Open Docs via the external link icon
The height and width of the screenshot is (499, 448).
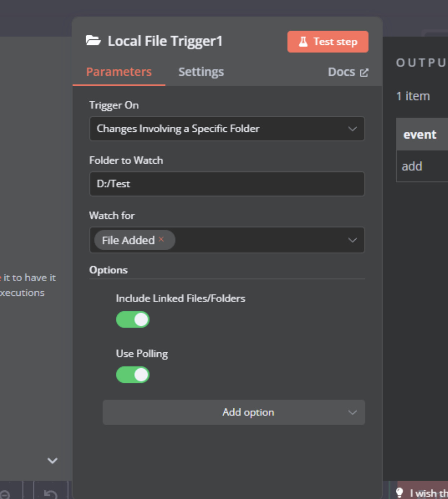point(364,73)
